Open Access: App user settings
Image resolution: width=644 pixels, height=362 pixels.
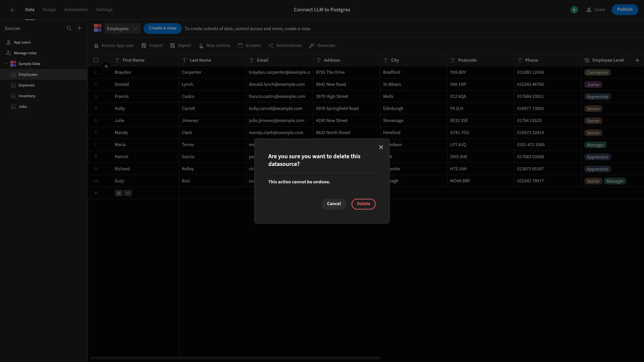pyautogui.click(x=114, y=46)
